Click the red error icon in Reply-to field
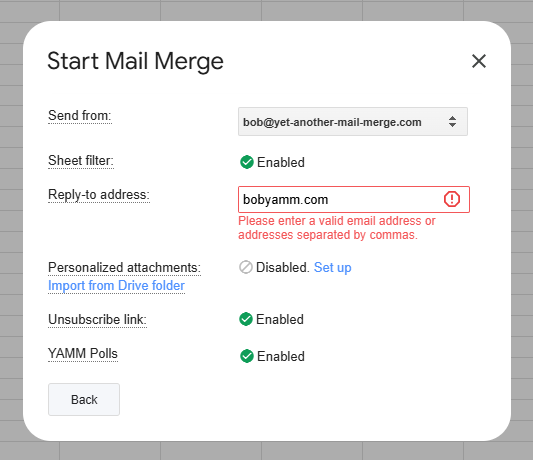 (x=452, y=199)
